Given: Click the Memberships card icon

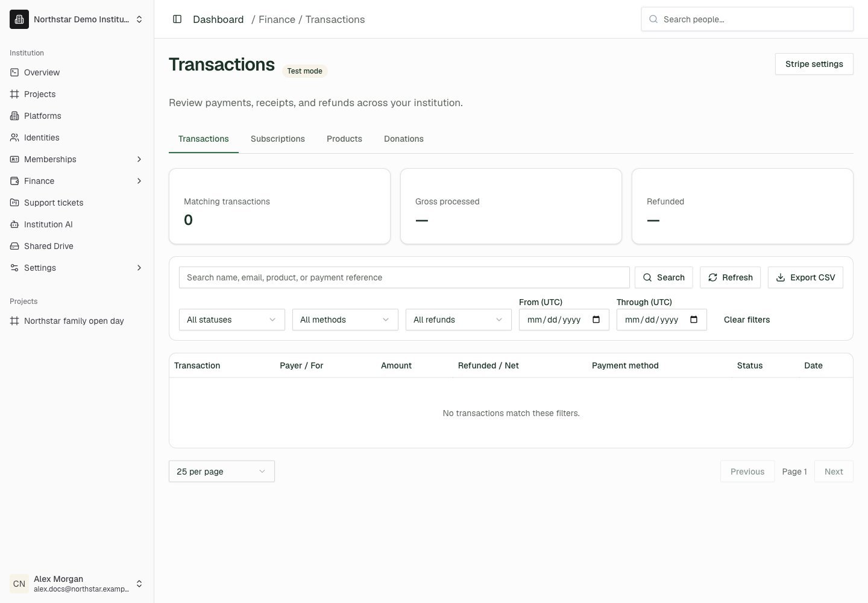Looking at the screenshot, I should 14,159.
